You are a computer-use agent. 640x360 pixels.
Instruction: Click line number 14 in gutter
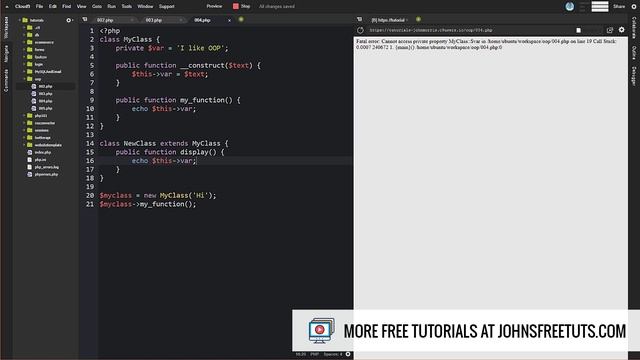[90, 143]
